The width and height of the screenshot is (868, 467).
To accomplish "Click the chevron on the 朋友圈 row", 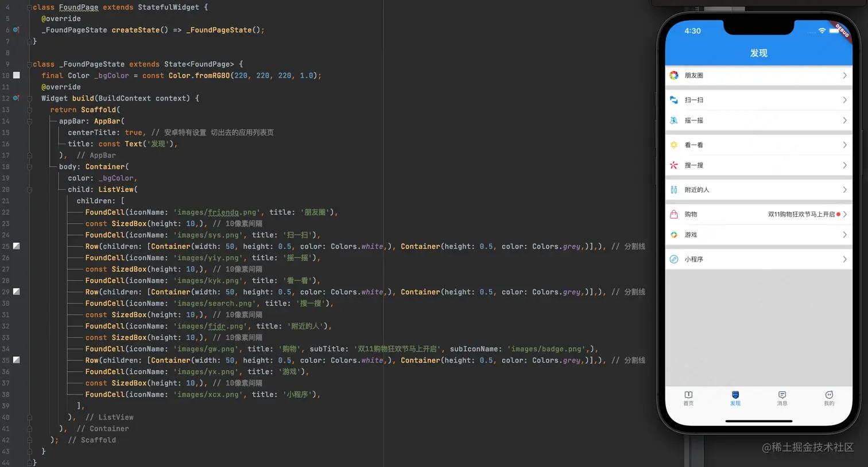I will [x=844, y=76].
